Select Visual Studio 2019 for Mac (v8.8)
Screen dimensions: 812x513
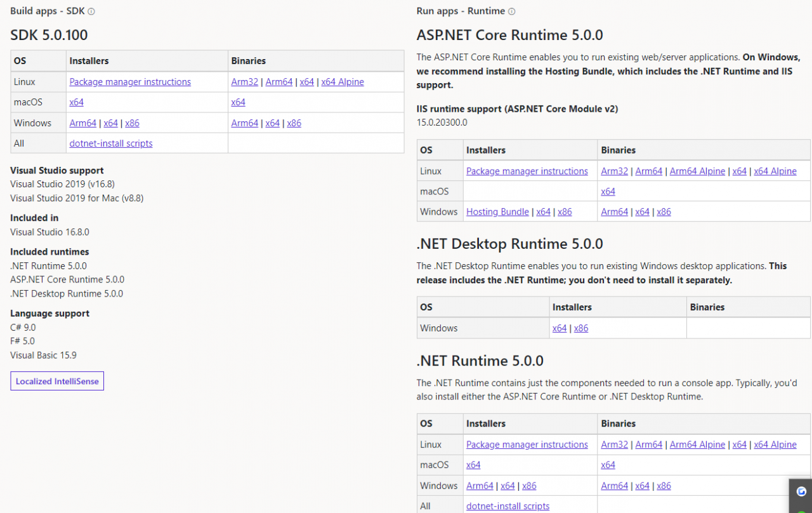coord(77,198)
